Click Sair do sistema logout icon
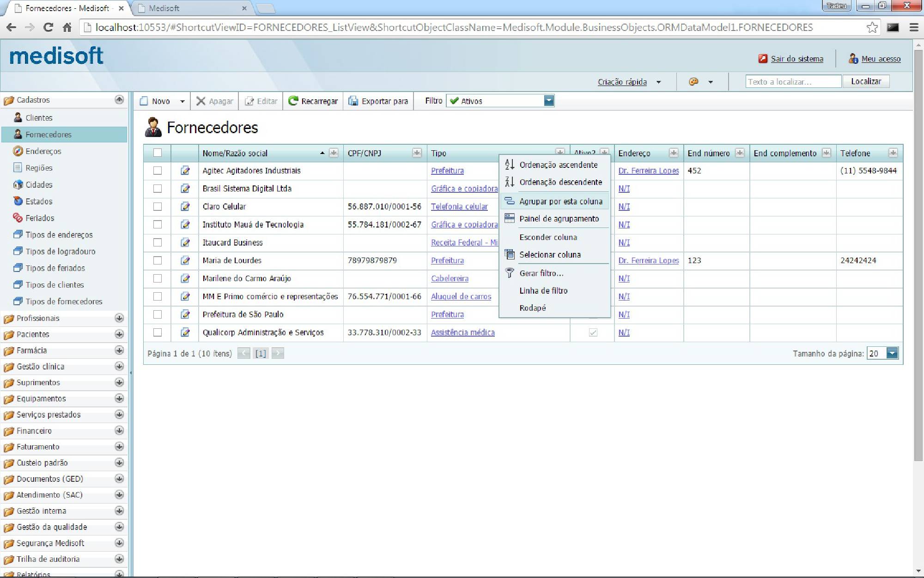This screenshot has height=578, width=924. click(x=763, y=59)
